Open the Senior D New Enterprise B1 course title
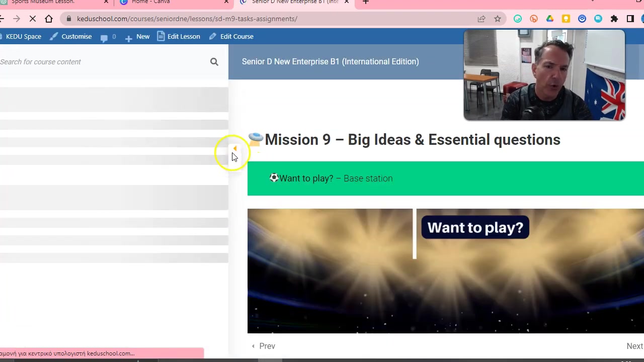 [330, 61]
